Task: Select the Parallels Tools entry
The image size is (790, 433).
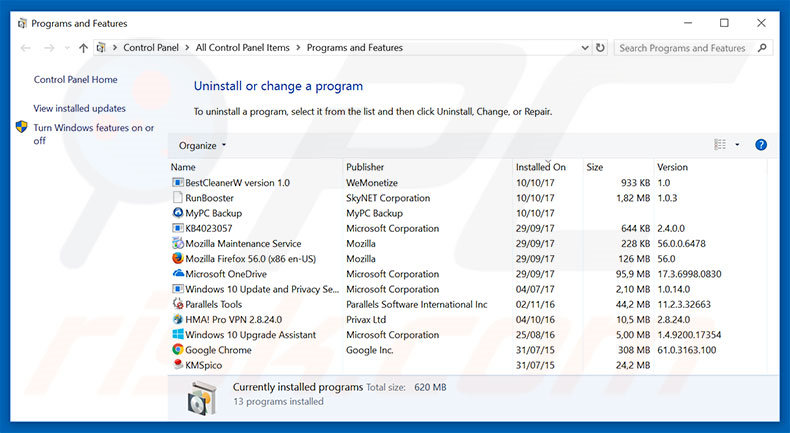Action: (x=214, y=304)
